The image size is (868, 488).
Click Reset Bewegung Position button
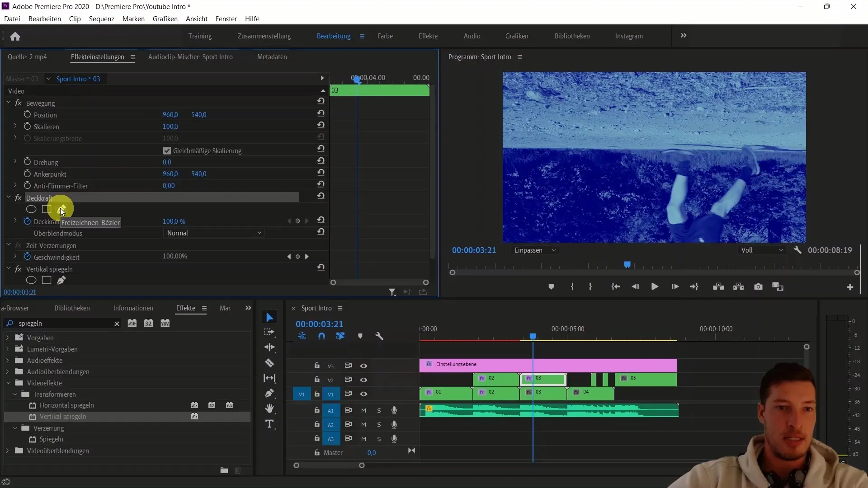320,114
